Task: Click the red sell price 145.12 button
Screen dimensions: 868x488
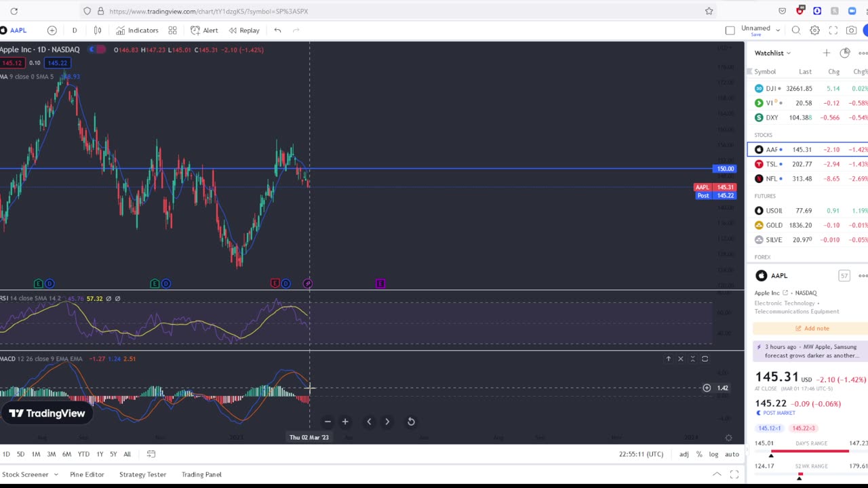Action: tap(12, 63)
